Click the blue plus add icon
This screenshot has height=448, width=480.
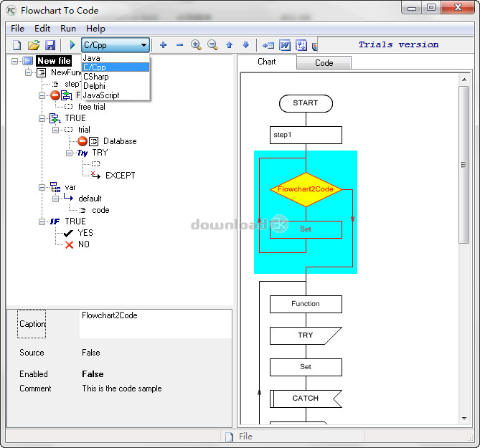pyautogui.click(x=164, y=45)
